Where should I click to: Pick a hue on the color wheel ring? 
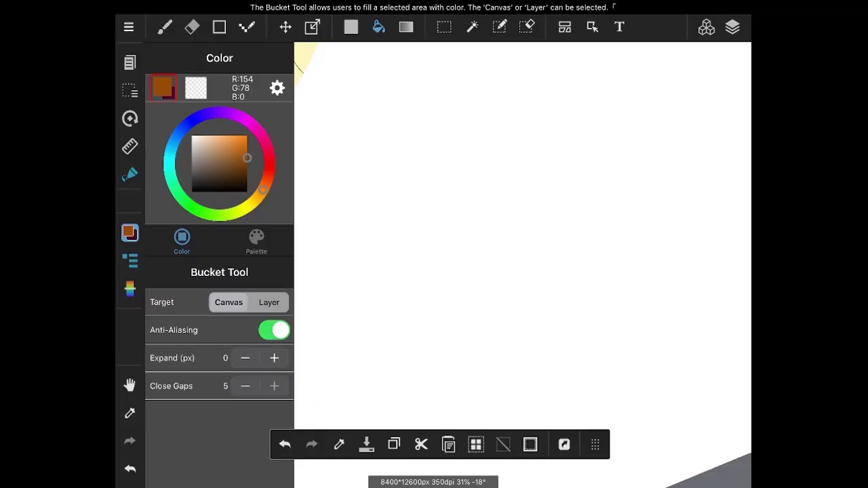coord(219,163)
